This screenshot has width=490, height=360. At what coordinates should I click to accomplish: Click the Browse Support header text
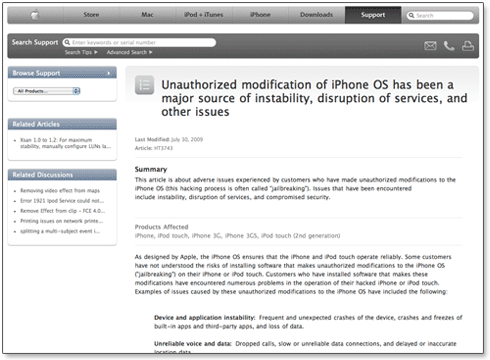pos(36,73)
